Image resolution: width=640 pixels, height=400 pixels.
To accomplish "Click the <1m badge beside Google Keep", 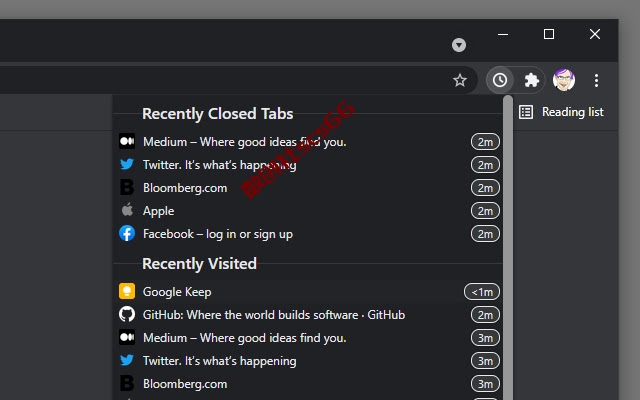I will [482, 292].
